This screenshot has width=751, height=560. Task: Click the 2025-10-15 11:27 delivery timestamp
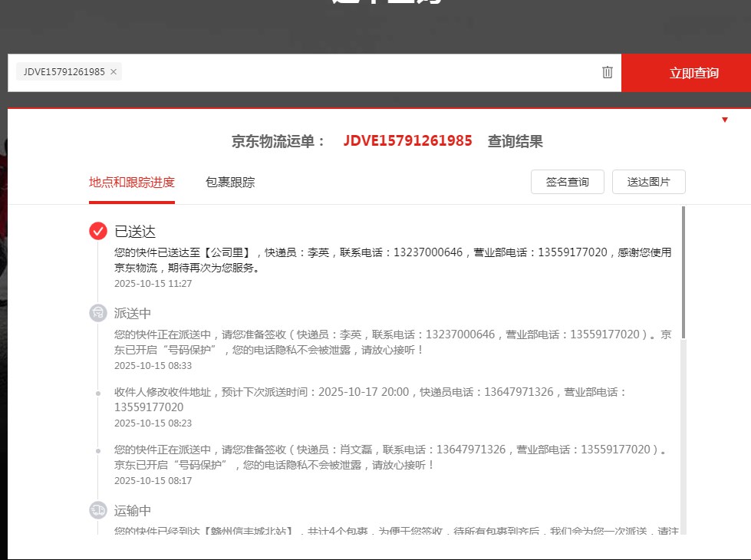153,283
